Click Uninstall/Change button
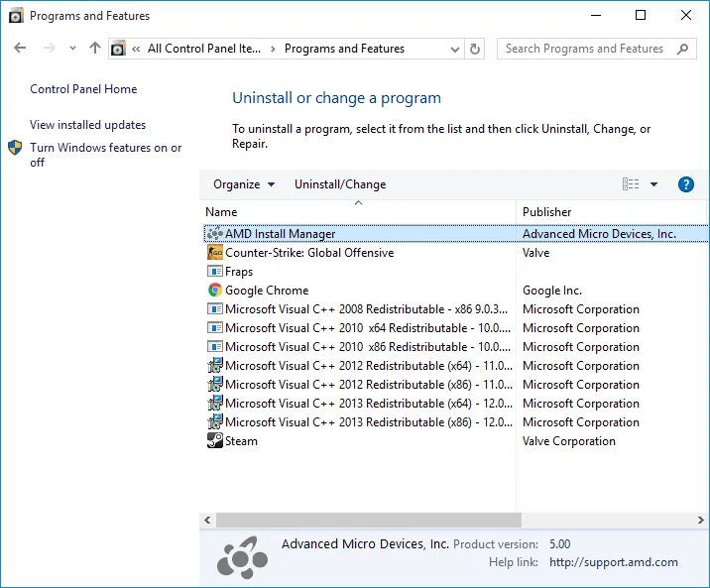 [340, 184]
